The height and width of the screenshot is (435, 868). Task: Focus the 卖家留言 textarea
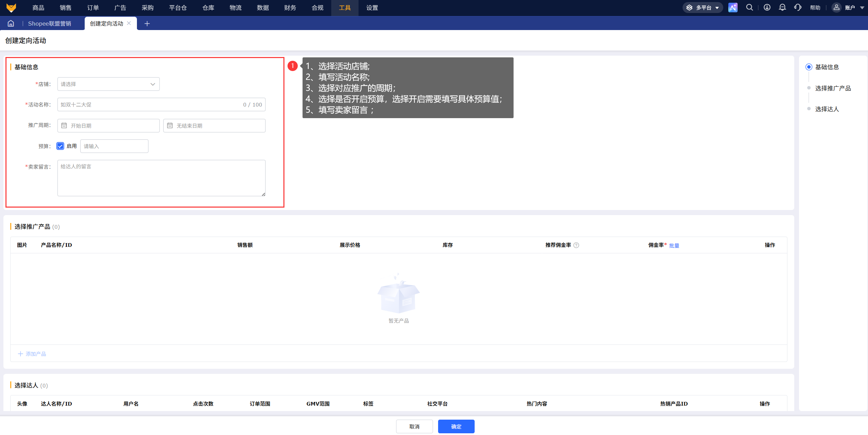[161, 178]
